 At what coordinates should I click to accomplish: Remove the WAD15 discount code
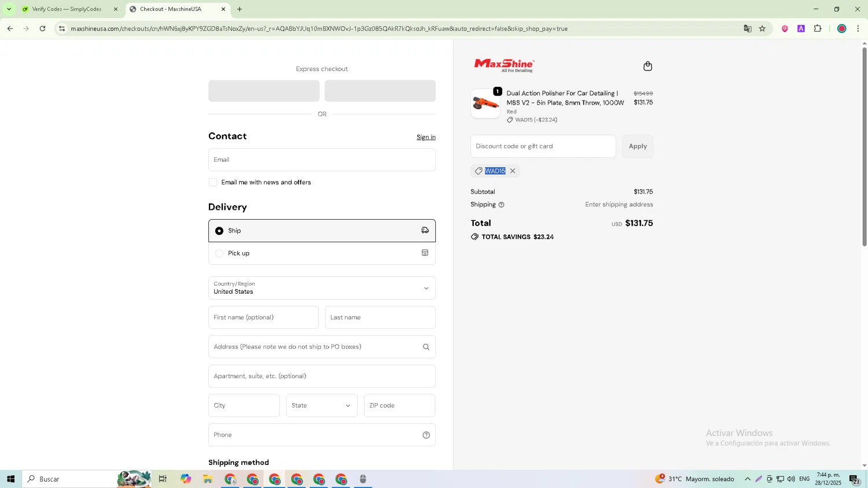tap(513, 171)
